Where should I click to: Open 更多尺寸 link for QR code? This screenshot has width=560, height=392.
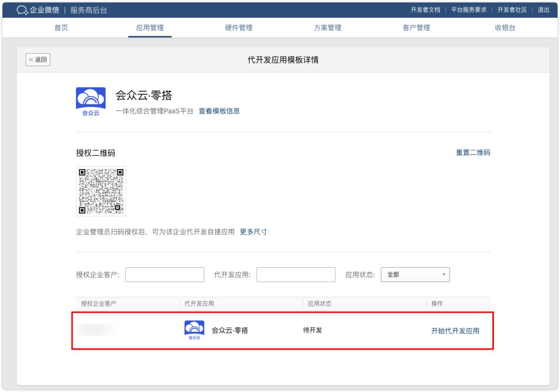(x=253, y=232)
